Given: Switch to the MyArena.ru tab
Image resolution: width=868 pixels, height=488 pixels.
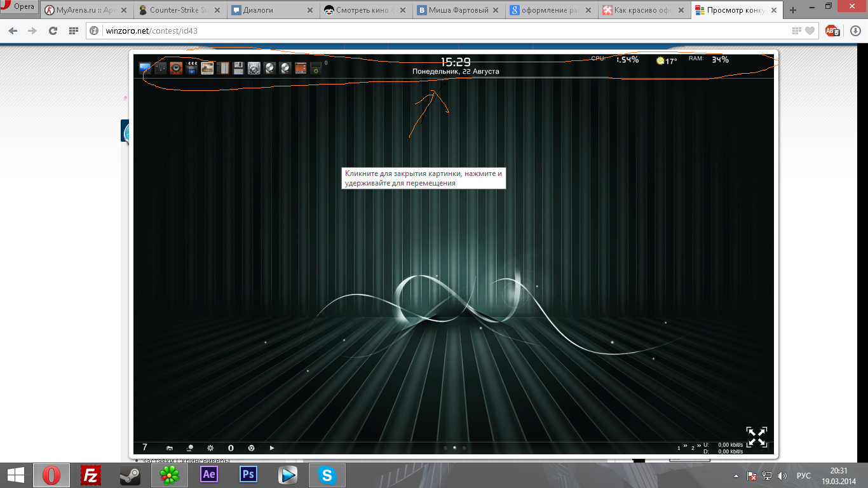Looking at the screenshot, I should (87, 10).
